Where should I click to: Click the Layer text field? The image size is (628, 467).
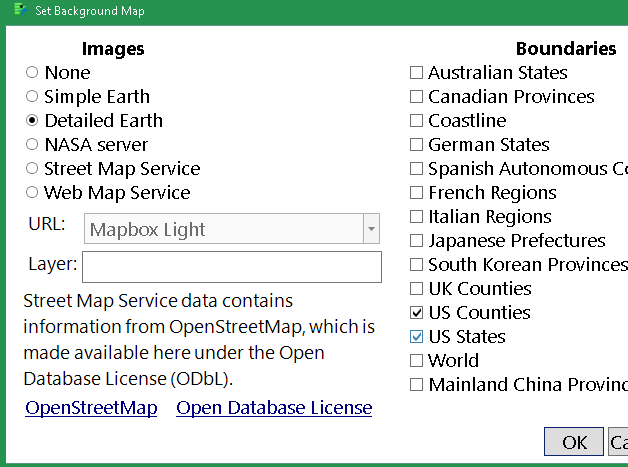[x=232, y=267]
